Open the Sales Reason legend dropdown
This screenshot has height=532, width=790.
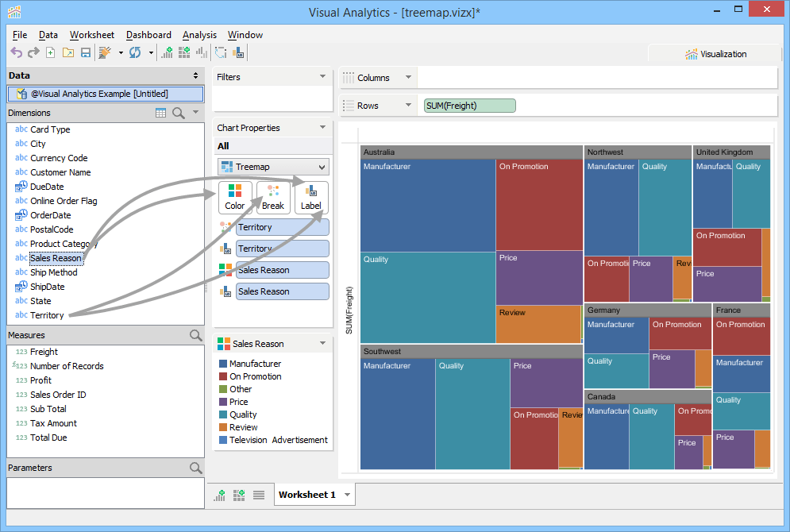(x=321, y=343)
